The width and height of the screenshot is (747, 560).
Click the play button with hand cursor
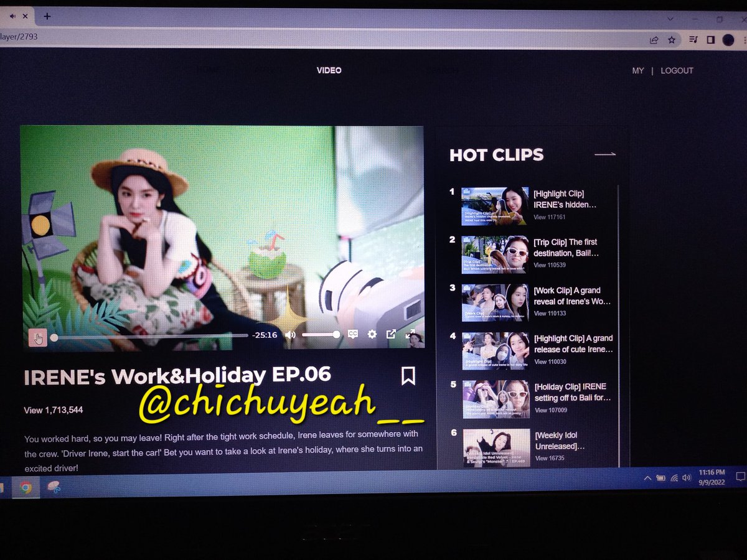click(38, 338)
